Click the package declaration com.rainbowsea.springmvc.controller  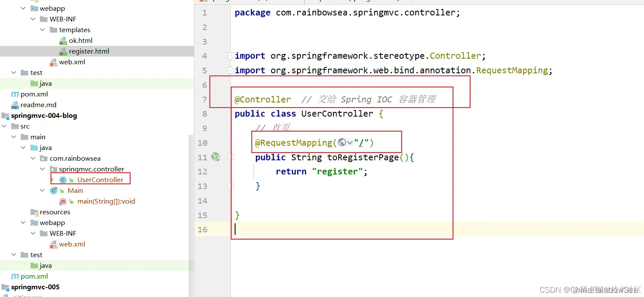[x=366, y=13]
